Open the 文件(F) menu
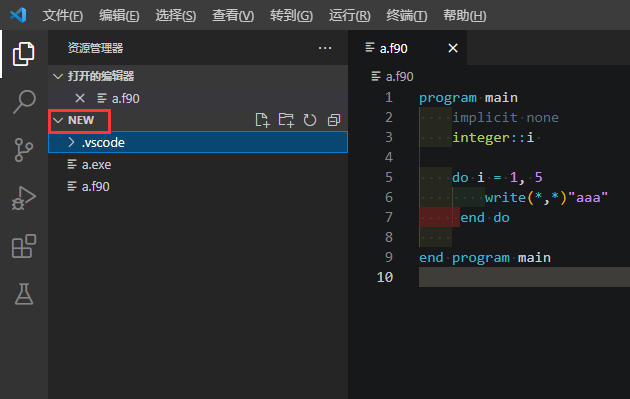The image size is (630, 399). (x=63, y=16)
